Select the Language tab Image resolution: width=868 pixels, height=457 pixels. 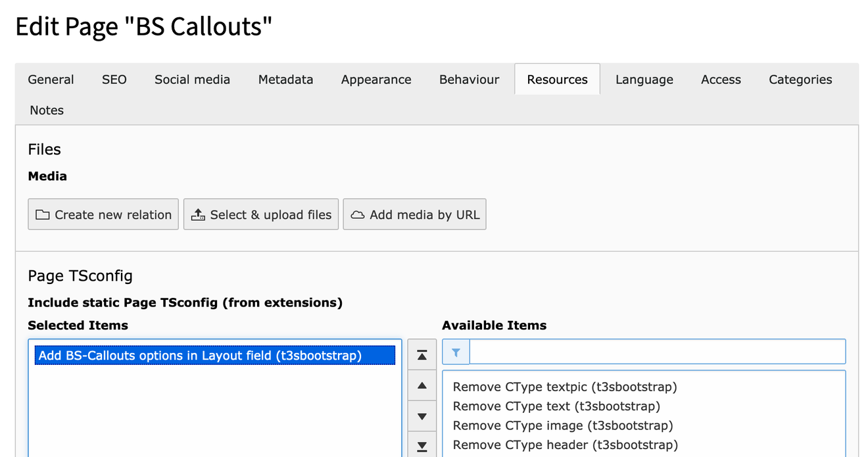(644, 80)
